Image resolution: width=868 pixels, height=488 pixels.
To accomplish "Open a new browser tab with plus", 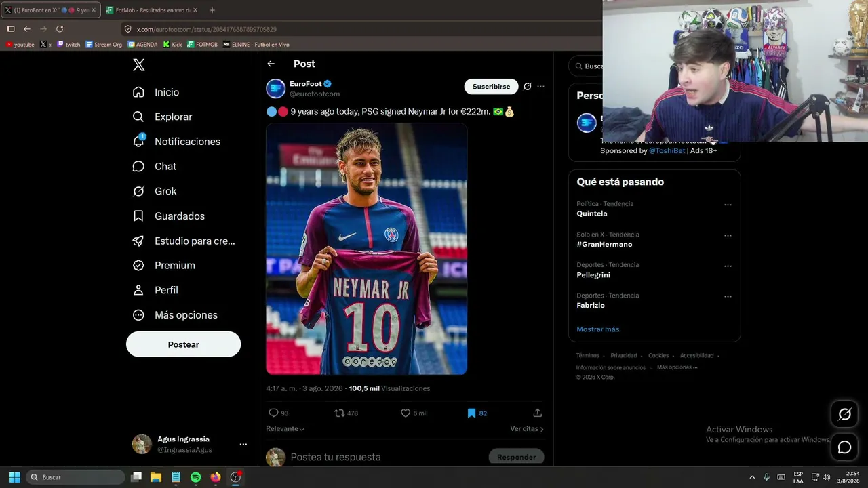I will point(212,10).
